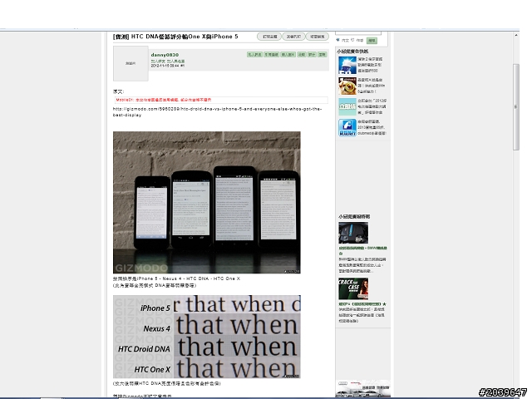Click the sidebar search input field

[358, 33]
